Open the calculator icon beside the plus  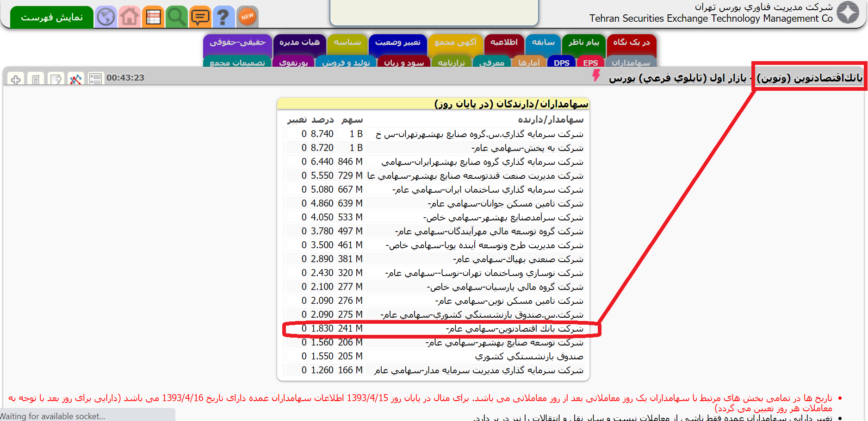(36, 79)
